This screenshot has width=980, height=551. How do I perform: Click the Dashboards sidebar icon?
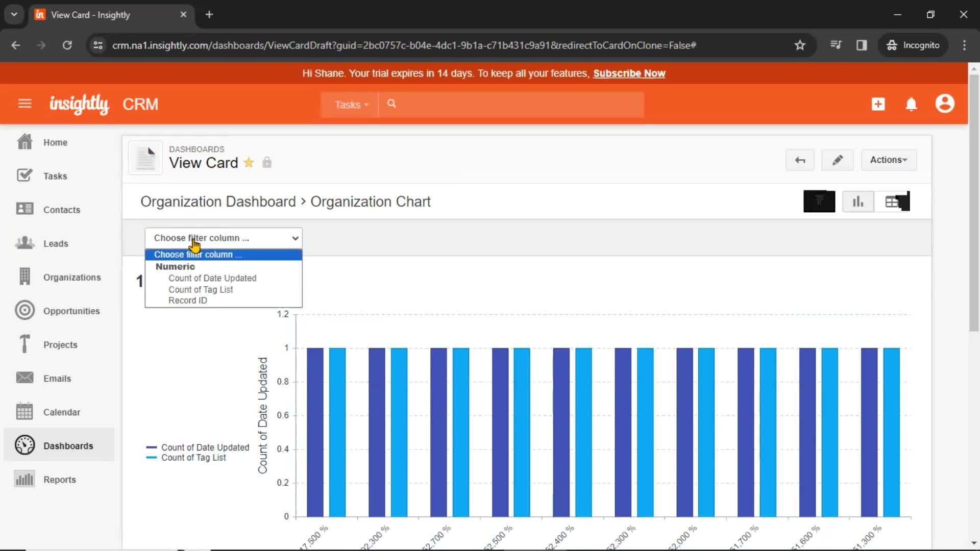24,445
